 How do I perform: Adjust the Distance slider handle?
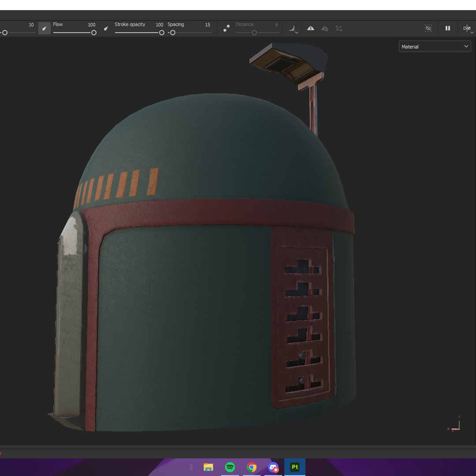pyautogui.click(x=254, y=33)
